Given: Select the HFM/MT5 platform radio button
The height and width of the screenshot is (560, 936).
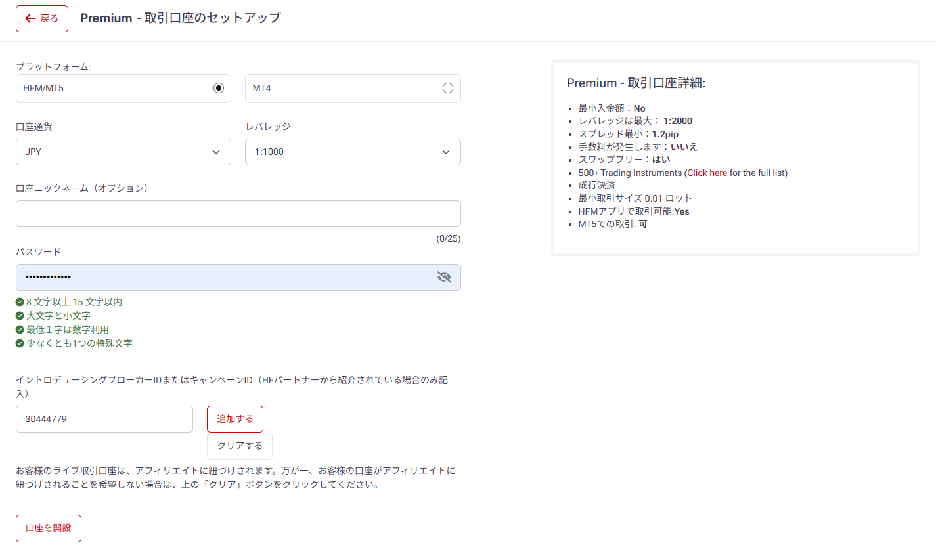Looking at the screenshot, I should click(219, 88).
